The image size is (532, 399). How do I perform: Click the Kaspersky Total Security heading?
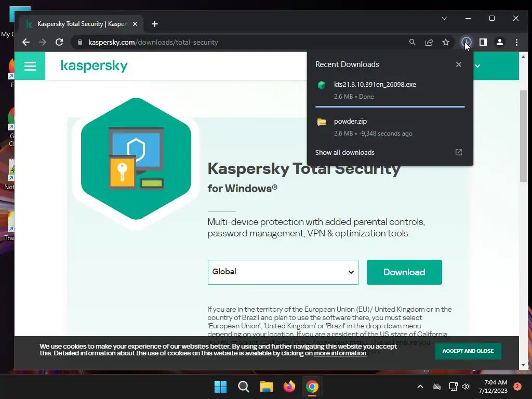pyautogui.click(x=304, y=169)
